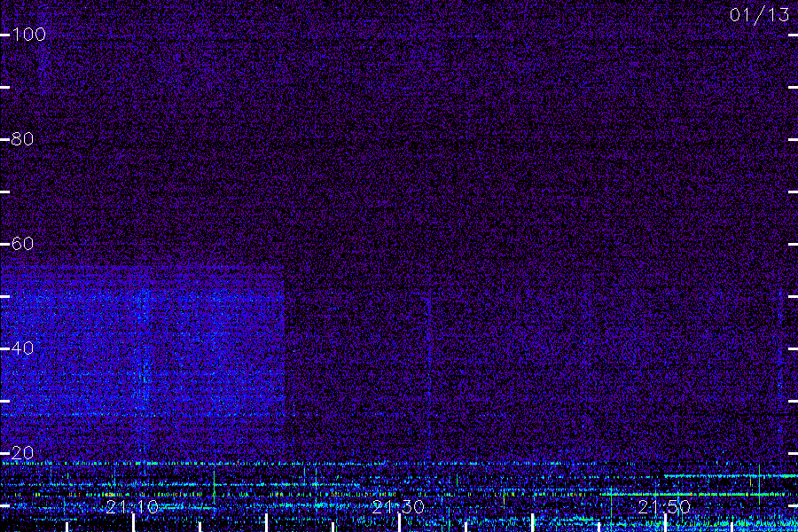Click the 40 frequency axis label
Viewport: 798px width, 532px height.
click(x=23, y=348)
